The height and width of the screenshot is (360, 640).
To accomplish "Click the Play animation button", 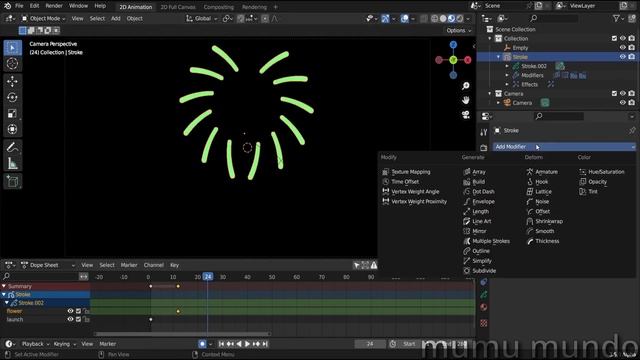I will 247,344.
